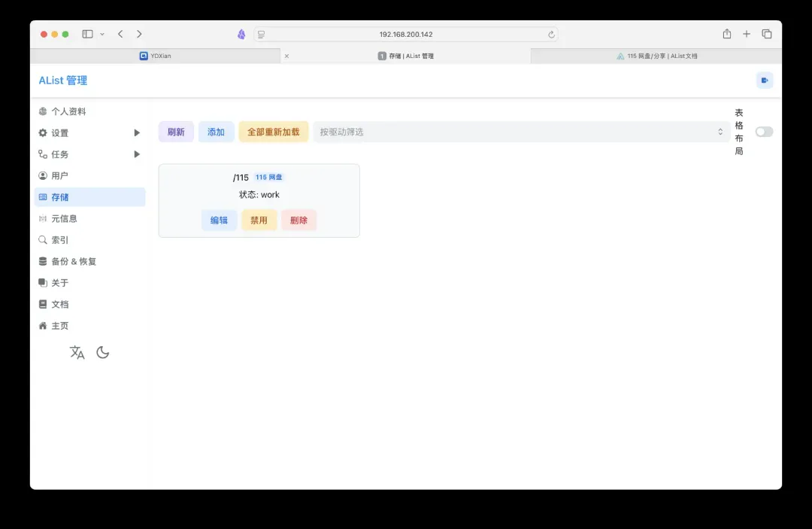
Task: Click the 添加 add storage button
Action: tap(216, 132)
